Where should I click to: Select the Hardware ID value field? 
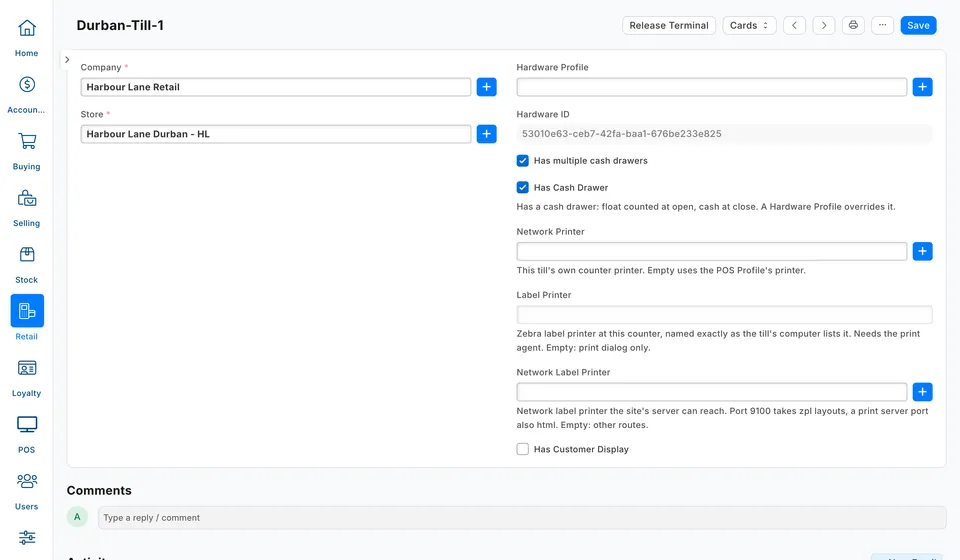(x=724, y=134)
